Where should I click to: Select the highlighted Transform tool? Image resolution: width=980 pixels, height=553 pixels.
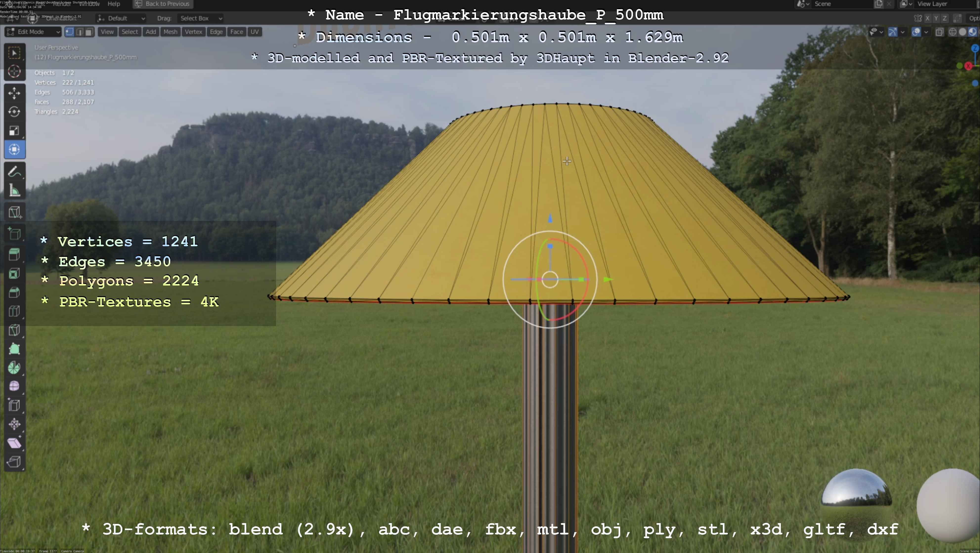14,149
